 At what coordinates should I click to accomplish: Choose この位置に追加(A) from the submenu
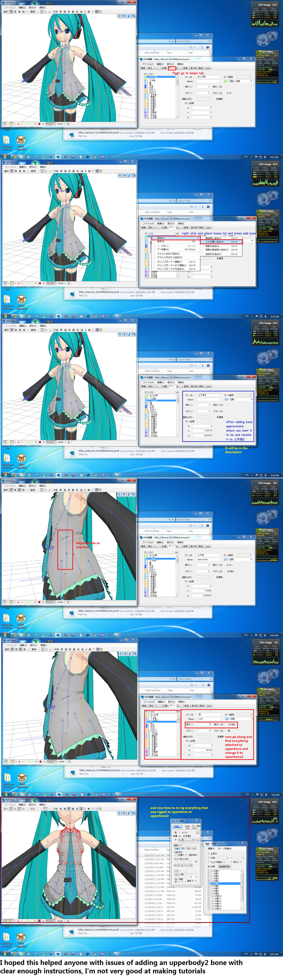(x=221, y=242)
